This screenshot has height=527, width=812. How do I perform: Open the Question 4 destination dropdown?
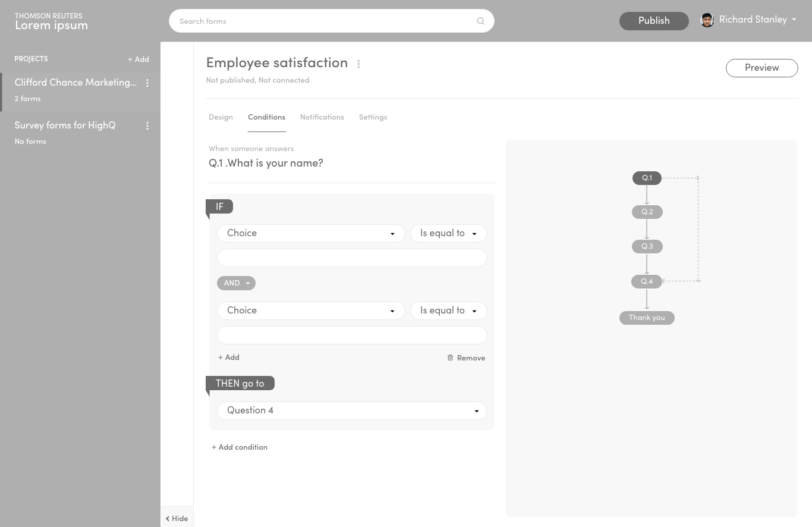coord(352,410)
